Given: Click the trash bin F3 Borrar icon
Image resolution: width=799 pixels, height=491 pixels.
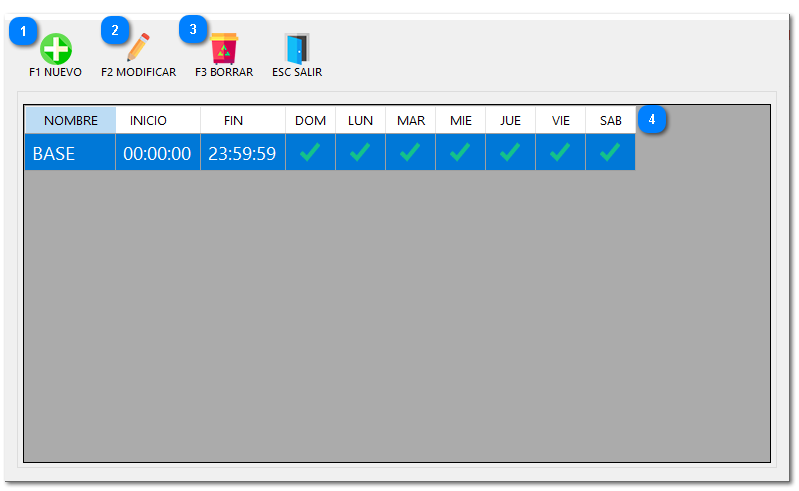Looking at the screenshot, I should (x=224, y=48).
